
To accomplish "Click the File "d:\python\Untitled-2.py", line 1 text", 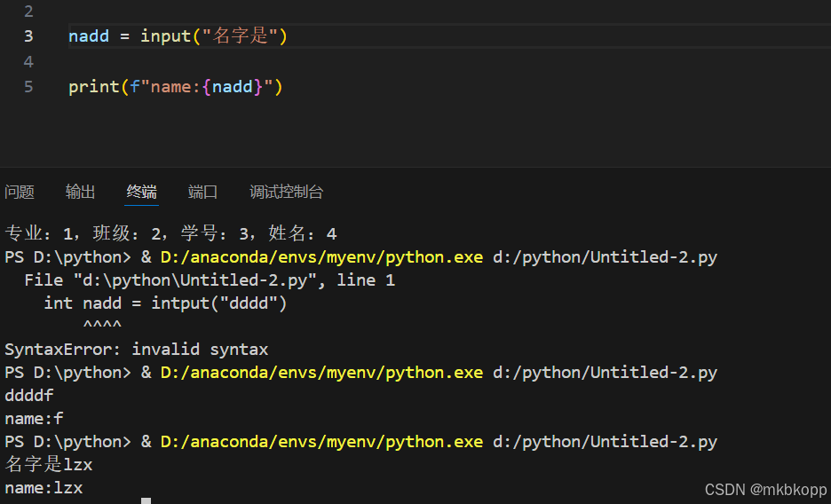I will [x=210, y=280].
